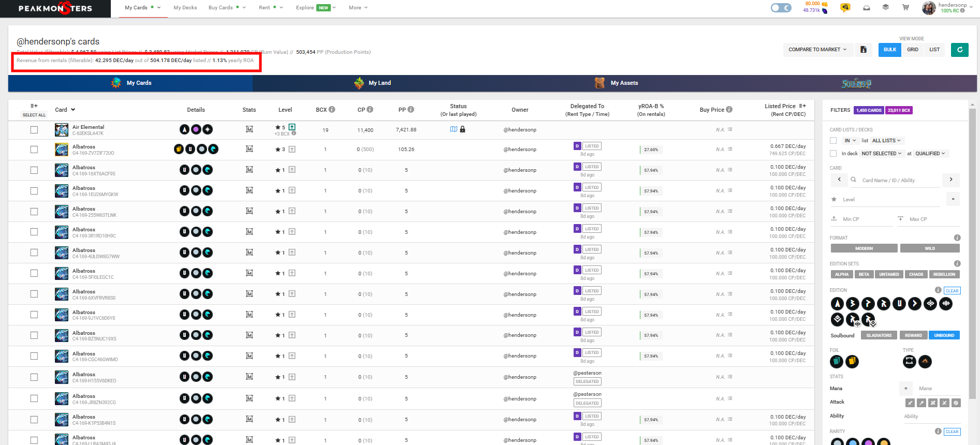The image size is (980, 445).
Task: Tick checkbox for Albatross C4-169-1EU26MYGKW
Action: coord(34,191)
